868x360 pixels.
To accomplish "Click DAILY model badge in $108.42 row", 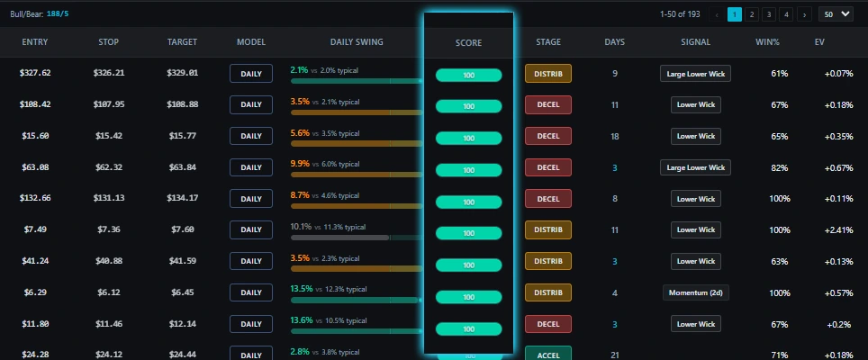I will (251, 104).
